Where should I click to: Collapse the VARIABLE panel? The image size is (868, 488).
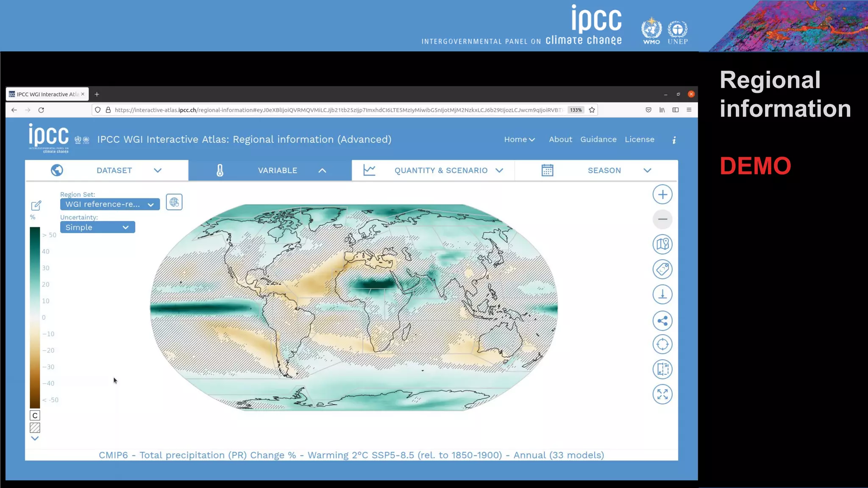270,170
